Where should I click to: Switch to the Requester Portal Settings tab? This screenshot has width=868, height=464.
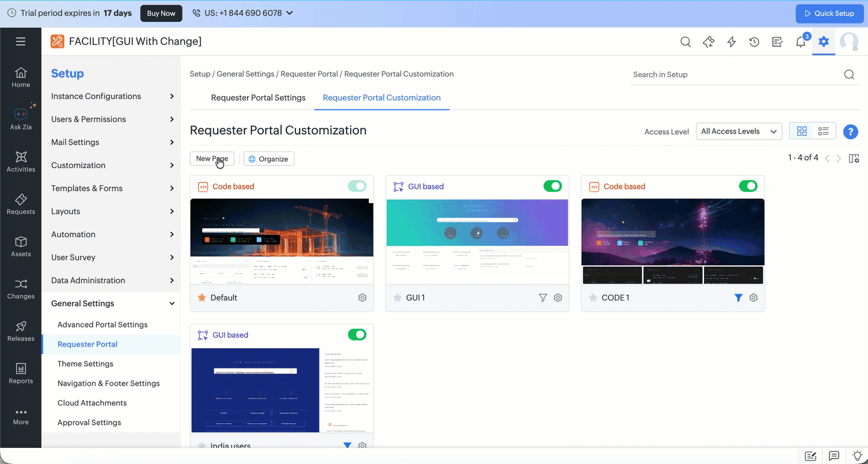click(x=258, y=97)
